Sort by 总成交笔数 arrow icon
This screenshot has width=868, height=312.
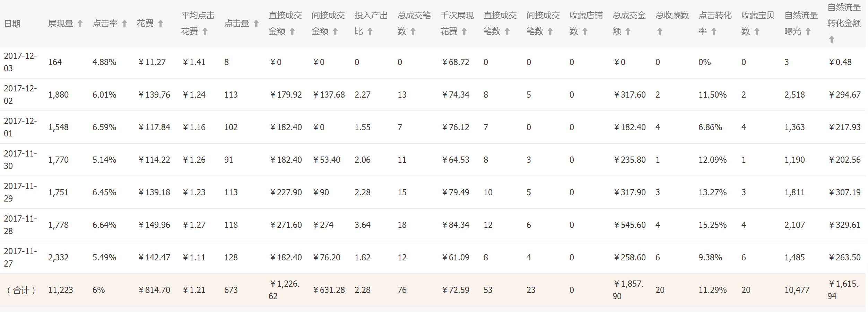tap(413, 32)
